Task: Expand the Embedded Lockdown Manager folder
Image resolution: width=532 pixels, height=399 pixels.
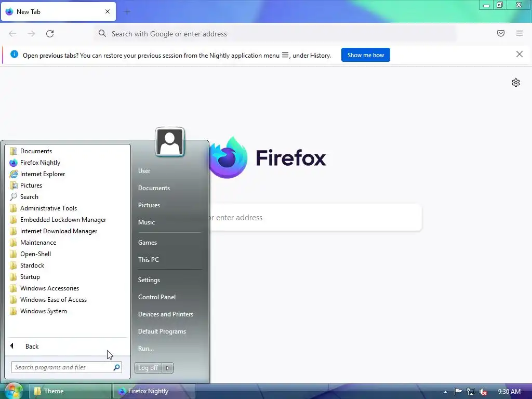Action: 68,220
